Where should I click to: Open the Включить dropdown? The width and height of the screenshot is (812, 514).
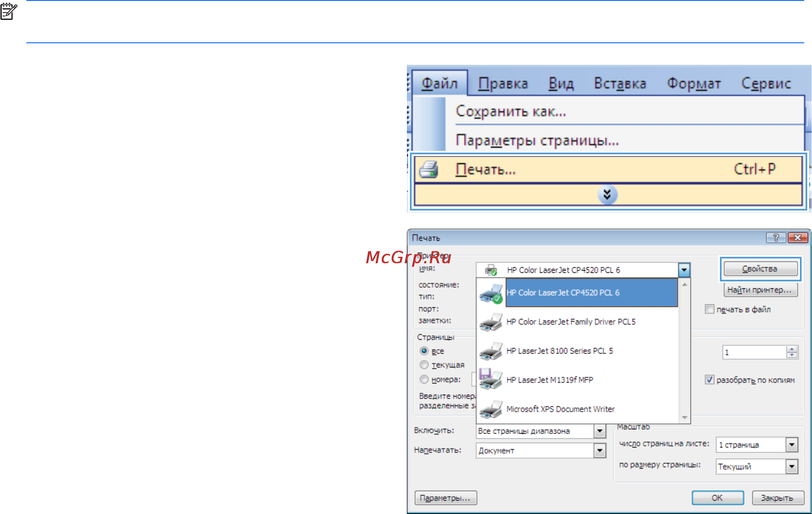pyautogui.click(x=599, y=431)
